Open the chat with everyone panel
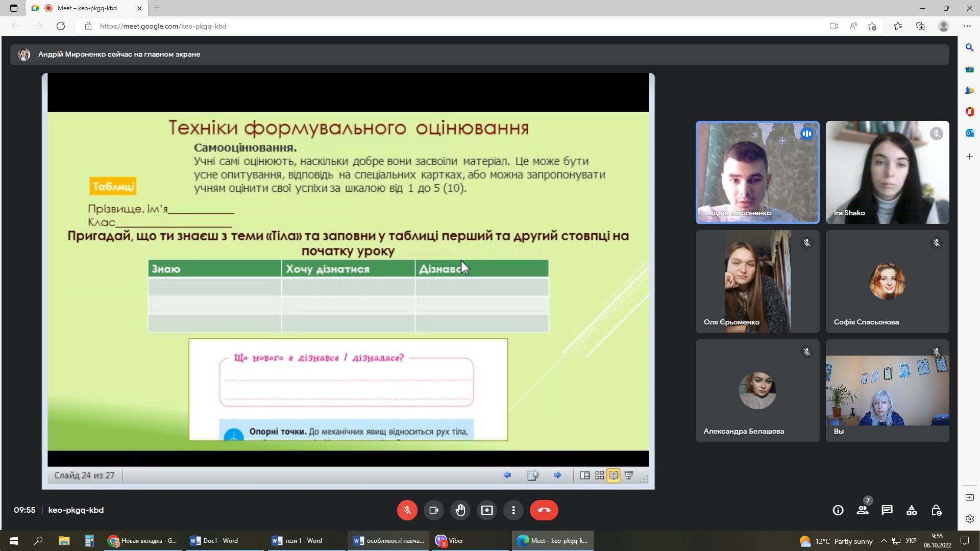The image size is (980, 551). [887, 510]
